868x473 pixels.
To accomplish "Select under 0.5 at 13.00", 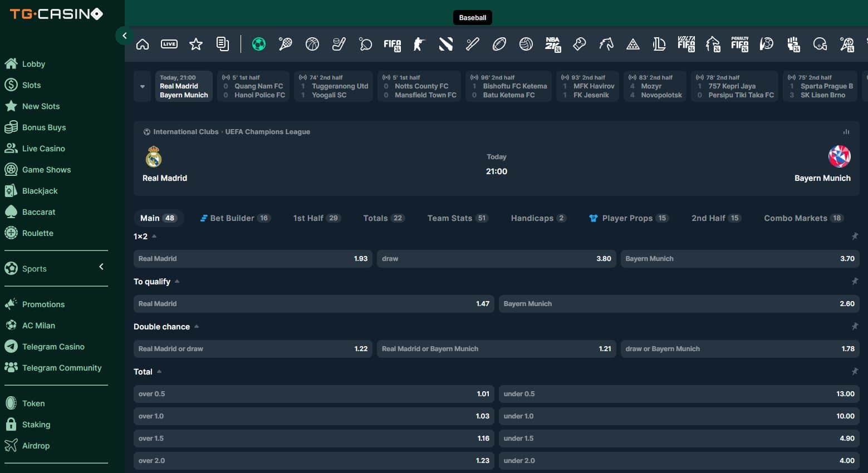I will (x=679, y=394).
